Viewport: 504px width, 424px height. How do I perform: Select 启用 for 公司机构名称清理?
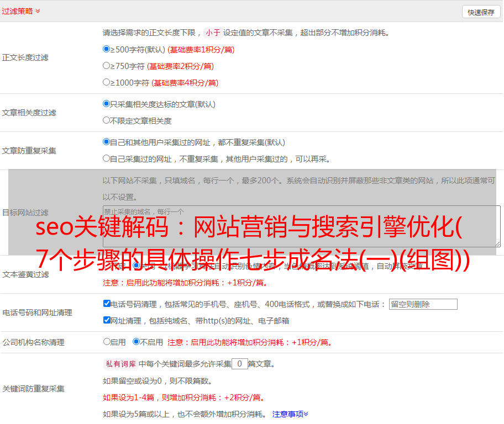(x=107, y=341)
